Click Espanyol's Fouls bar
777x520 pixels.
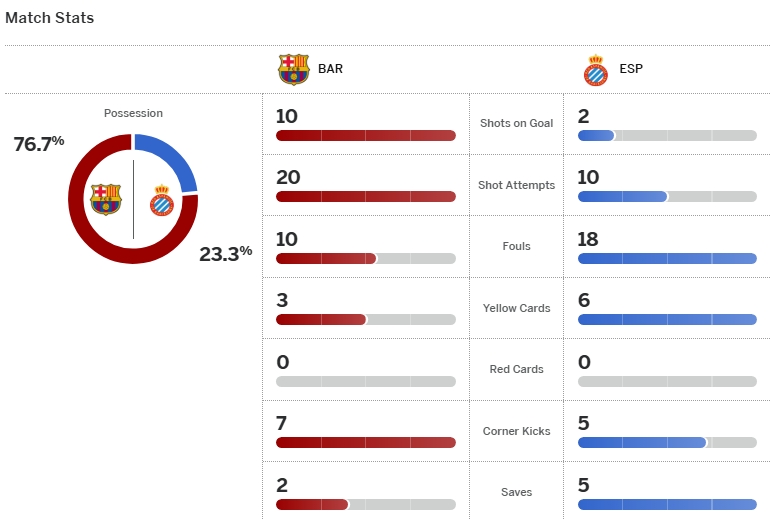point(667,258)
